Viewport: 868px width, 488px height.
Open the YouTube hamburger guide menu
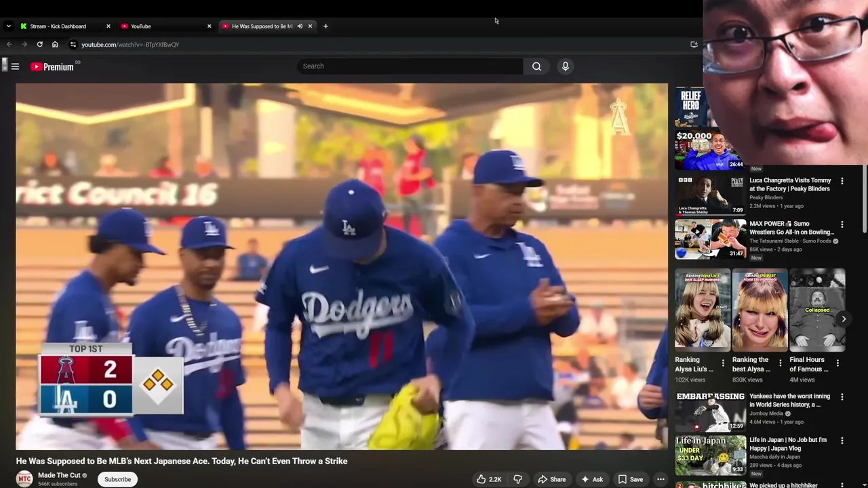pos(15,66)
